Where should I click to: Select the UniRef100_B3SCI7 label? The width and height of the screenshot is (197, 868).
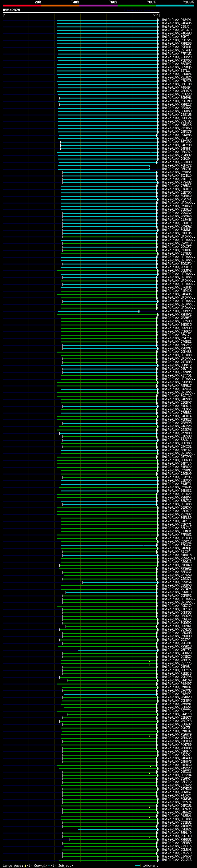[177, 440]
